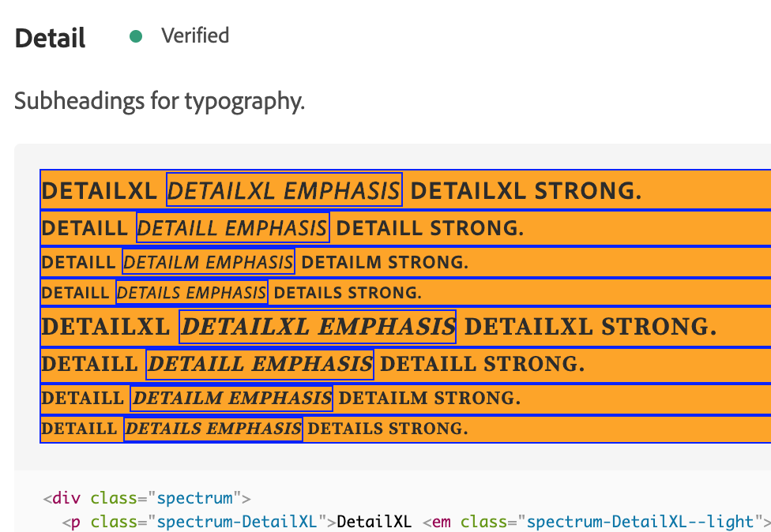Select sans-serif 'DETAILXL EMPHASIS' italic text
Image resolution: width=771 pixels, height=532 pixels.
284,189
